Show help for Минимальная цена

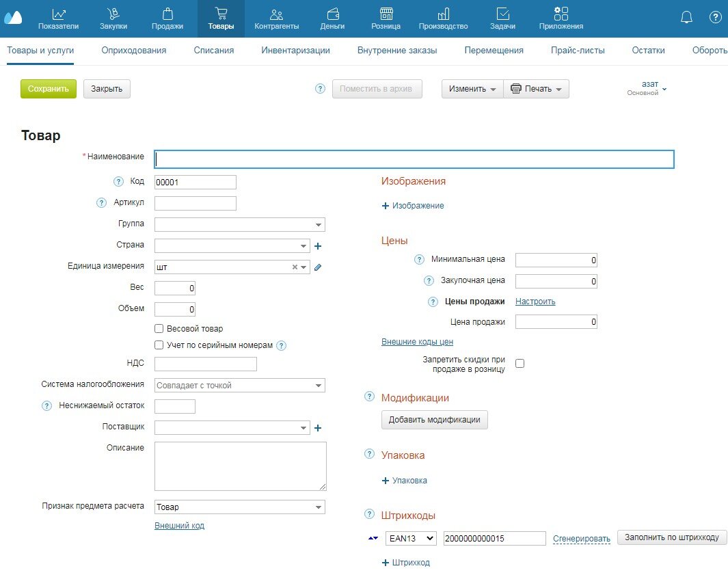point(419,260)
